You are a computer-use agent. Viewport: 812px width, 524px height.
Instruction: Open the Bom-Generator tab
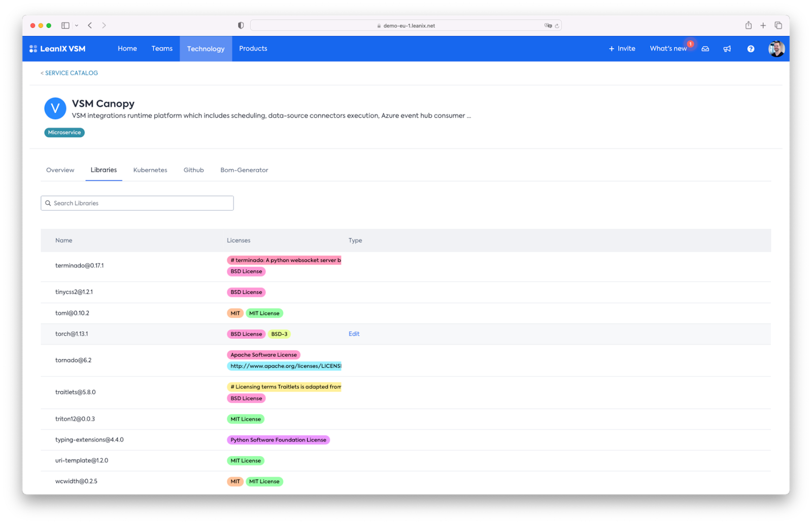(244, 170)
